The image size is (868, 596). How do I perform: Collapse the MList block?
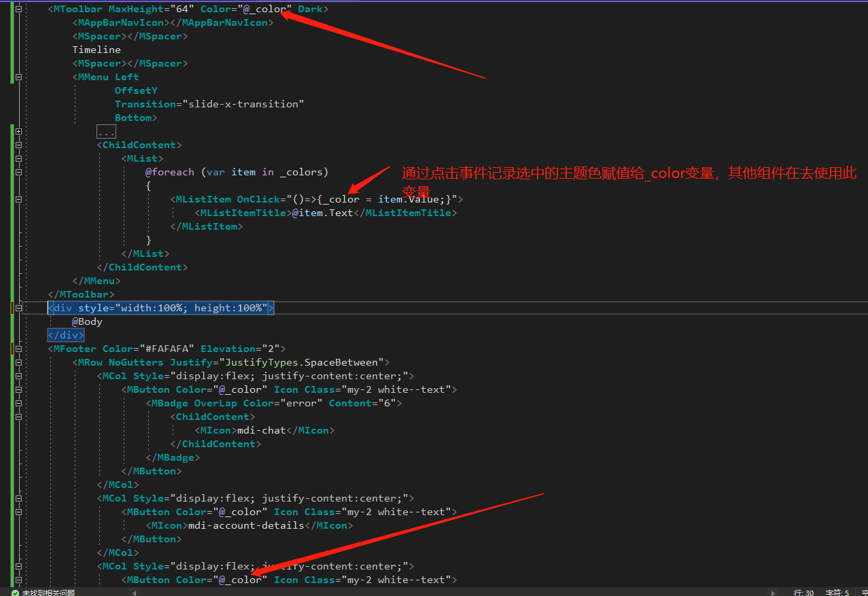pyautogui.click(x=18, y=158)
